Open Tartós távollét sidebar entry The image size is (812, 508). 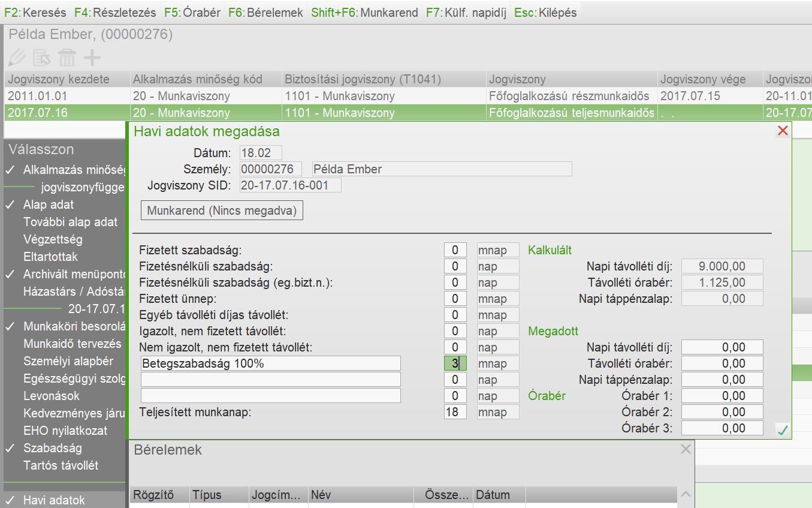click(x=61, y=465)
